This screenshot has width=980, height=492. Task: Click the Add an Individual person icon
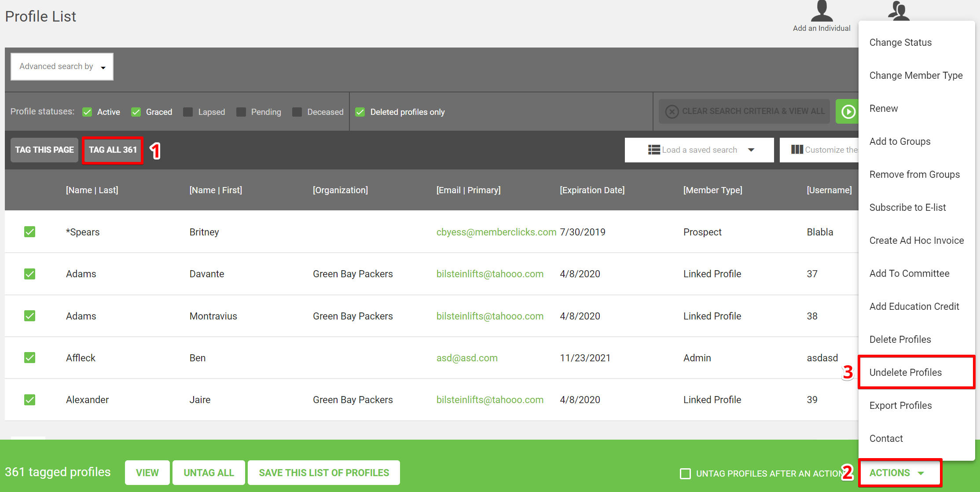pos(822,11)
